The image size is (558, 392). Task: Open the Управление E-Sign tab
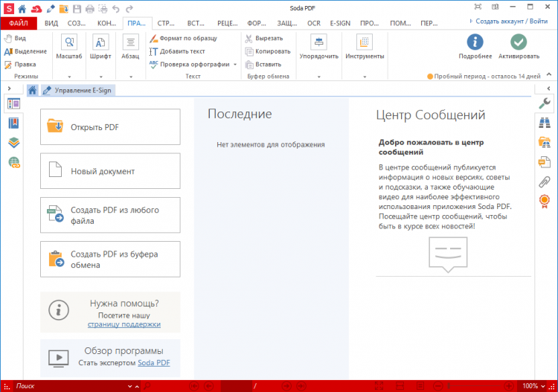(77, 90)
